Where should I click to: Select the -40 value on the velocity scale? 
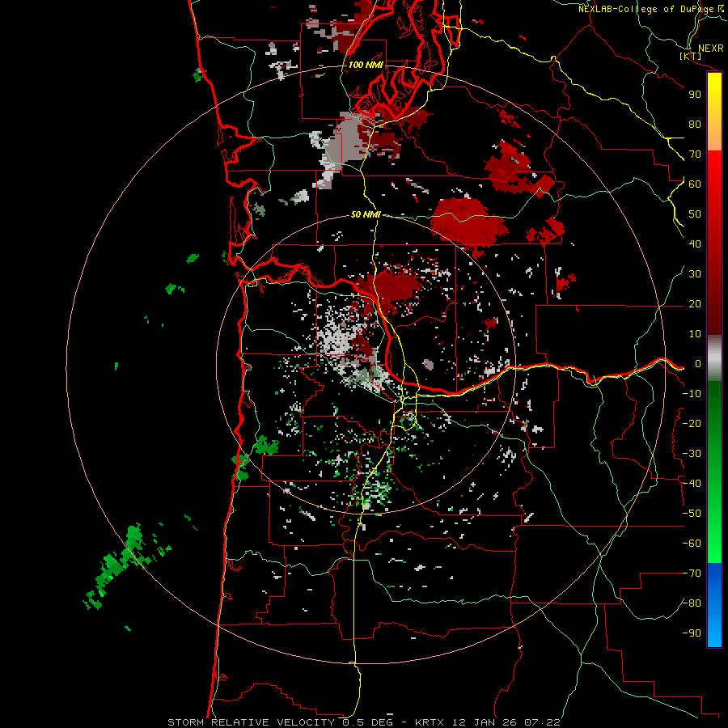coord(692,484)
